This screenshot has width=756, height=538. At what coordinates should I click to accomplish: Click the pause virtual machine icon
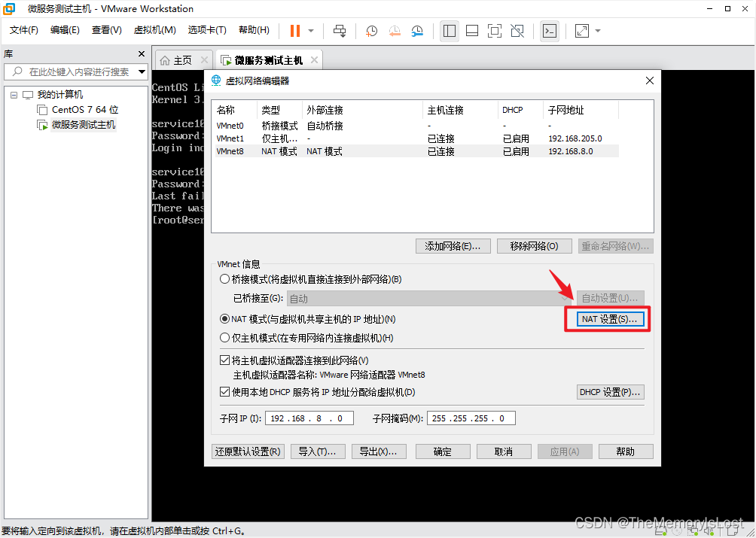point(294,31)
